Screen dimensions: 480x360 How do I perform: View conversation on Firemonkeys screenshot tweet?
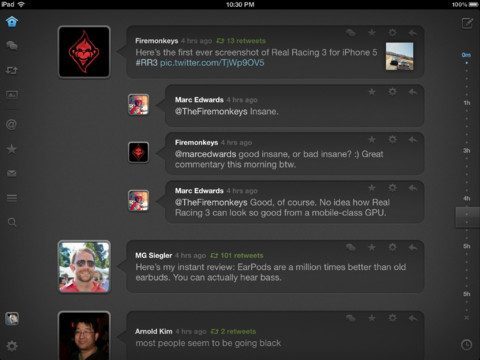(351, 33)
